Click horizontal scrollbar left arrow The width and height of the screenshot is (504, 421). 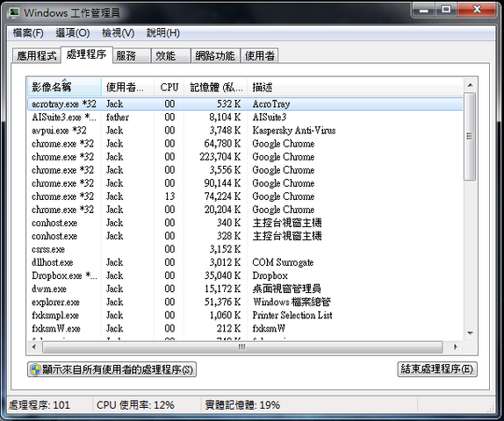tap(34, 347)
